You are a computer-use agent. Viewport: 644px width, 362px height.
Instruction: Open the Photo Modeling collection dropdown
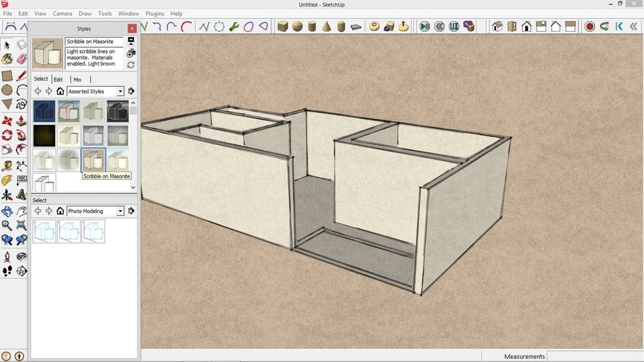tap(120, 211)
